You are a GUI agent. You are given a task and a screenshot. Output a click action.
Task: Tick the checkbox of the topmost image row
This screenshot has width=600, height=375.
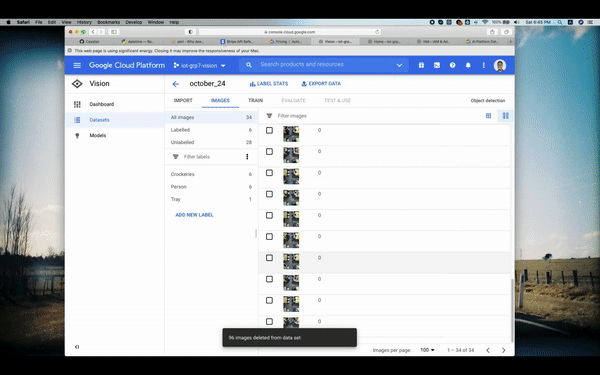269,130
